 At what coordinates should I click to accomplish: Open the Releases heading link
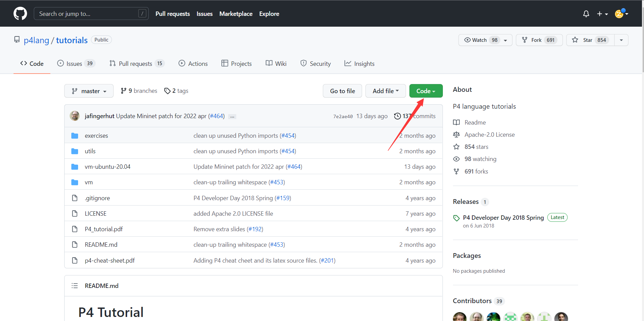(x=466, y=202)
